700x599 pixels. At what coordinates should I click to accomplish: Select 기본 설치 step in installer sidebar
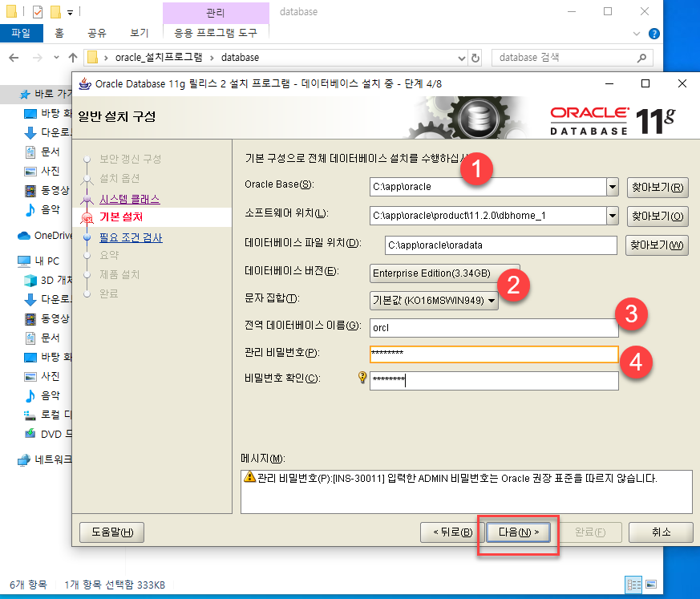click(x=121, y=217)
